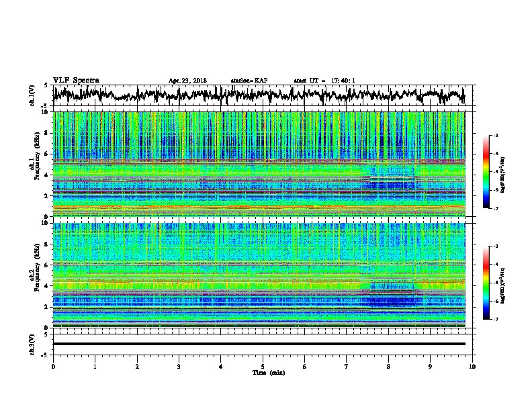Viewport: 532px width, 411px height.
Task: Click the ch.1 spectrogram panel
Action: (259, 164)
